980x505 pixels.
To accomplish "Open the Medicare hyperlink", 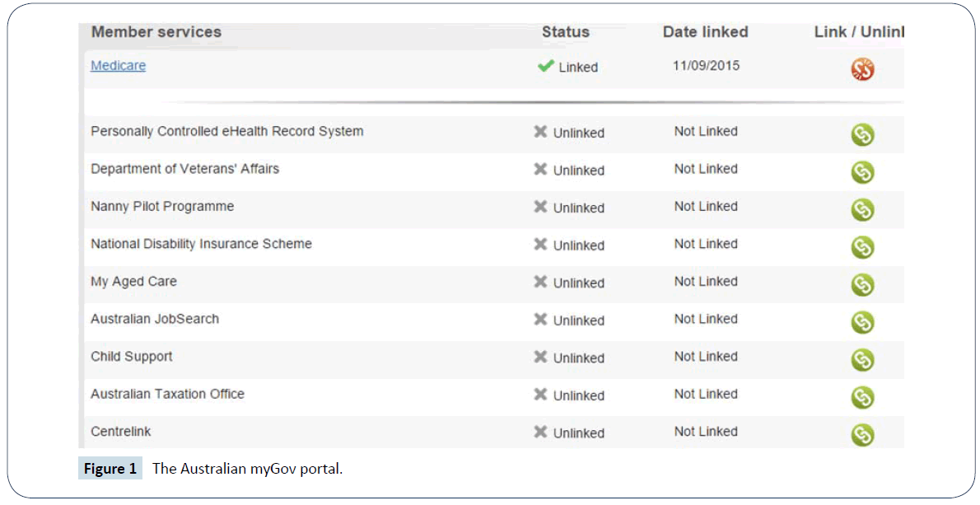I will (118, 66).
